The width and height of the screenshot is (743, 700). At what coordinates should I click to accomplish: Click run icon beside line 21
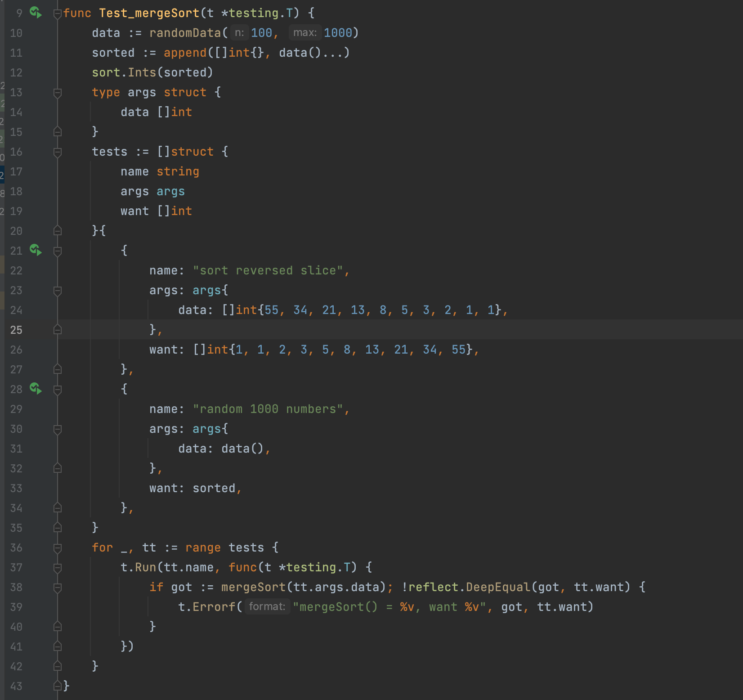[36, 250]
